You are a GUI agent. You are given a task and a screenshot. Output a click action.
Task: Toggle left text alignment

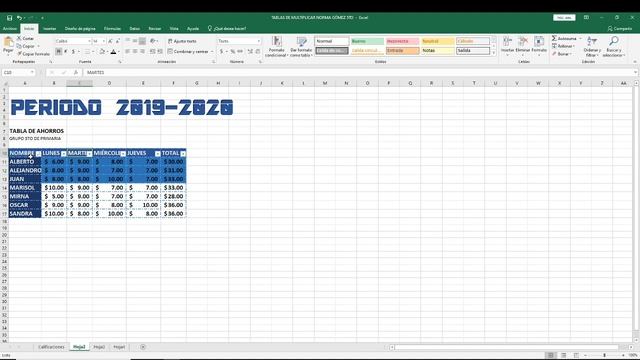tap(127, 52)
